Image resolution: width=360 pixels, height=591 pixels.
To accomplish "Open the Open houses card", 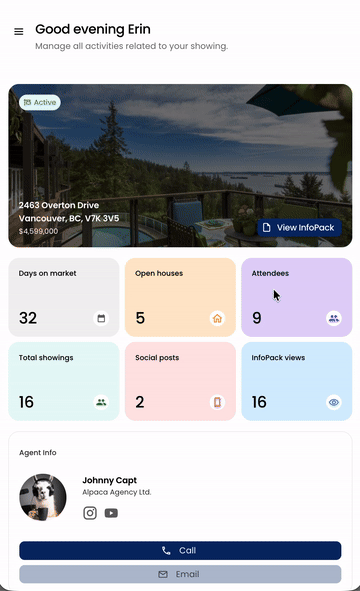I will (x=180, y=297).
